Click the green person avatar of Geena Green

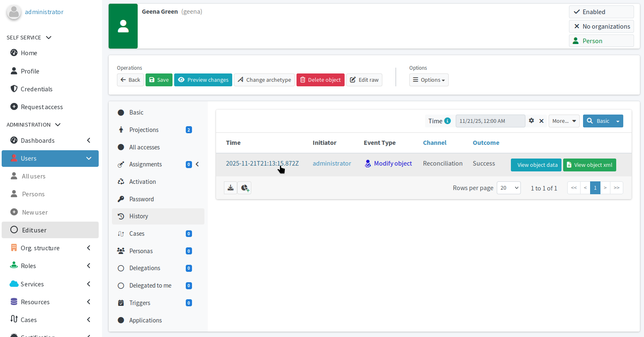click(123, 26)
